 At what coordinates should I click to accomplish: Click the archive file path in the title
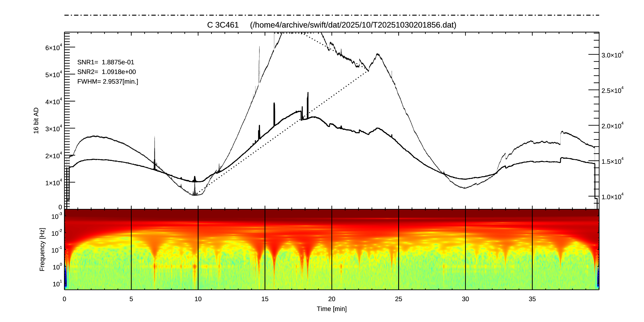[353, 25]
